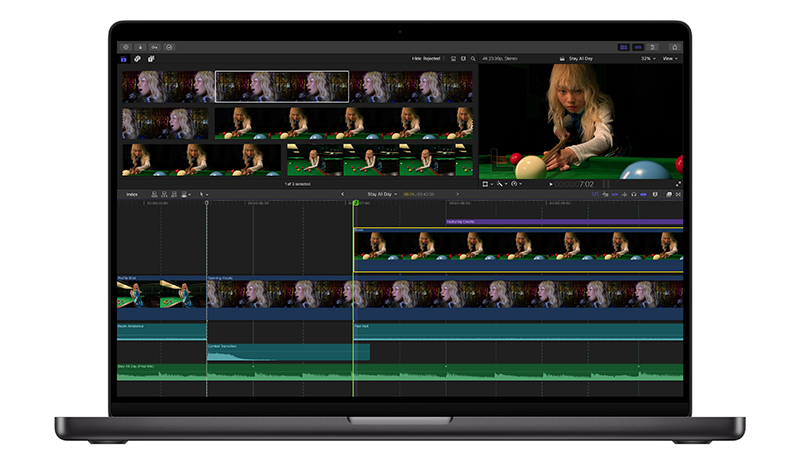The image size is (800, 463).
Task: Open the Keyword Editor key icon
Action: pyautogui.click(x=154, y=46)
